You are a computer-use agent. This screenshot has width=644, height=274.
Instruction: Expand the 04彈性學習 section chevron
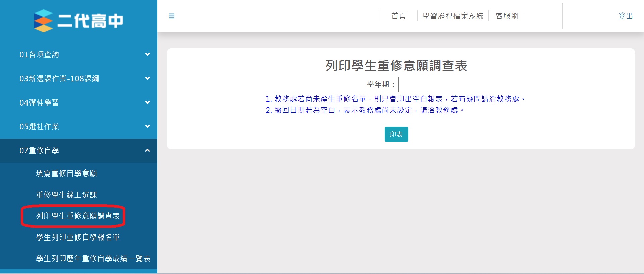click(x=147, y=102)
